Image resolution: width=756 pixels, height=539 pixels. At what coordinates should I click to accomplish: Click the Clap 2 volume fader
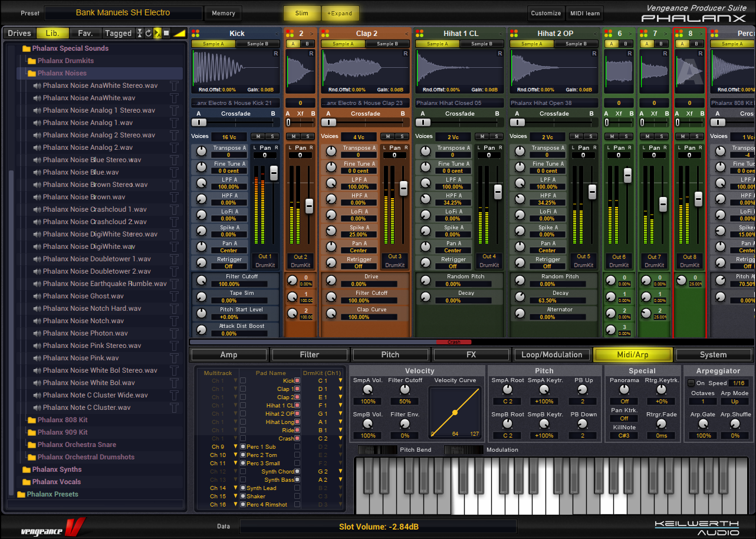[403, 188]
